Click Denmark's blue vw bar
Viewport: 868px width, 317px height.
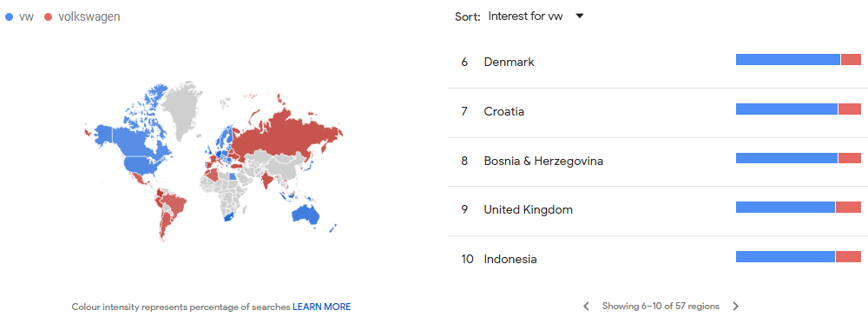pyautogui.click(x=788, y=59)
